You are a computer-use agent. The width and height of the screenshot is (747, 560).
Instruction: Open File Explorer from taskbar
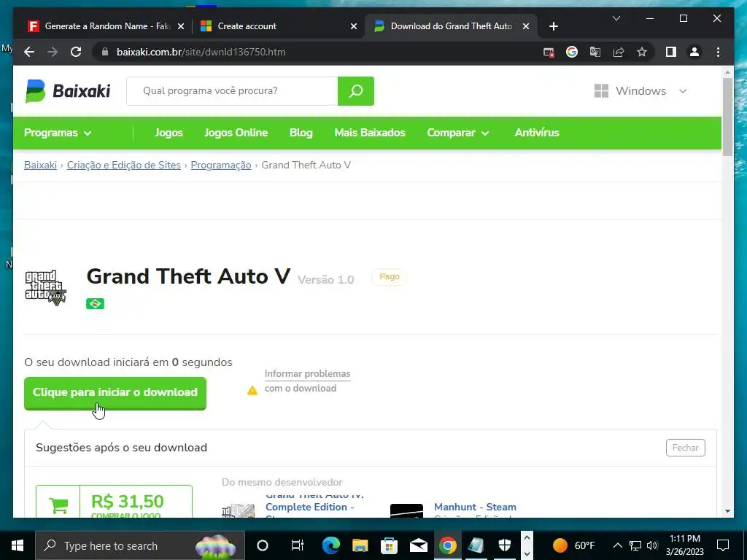tap(360, 545)
